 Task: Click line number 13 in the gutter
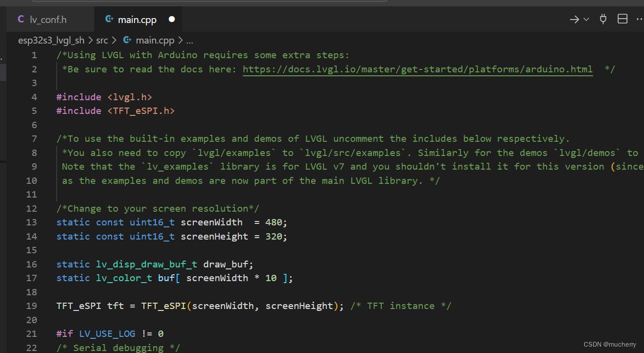coord(31,222)
